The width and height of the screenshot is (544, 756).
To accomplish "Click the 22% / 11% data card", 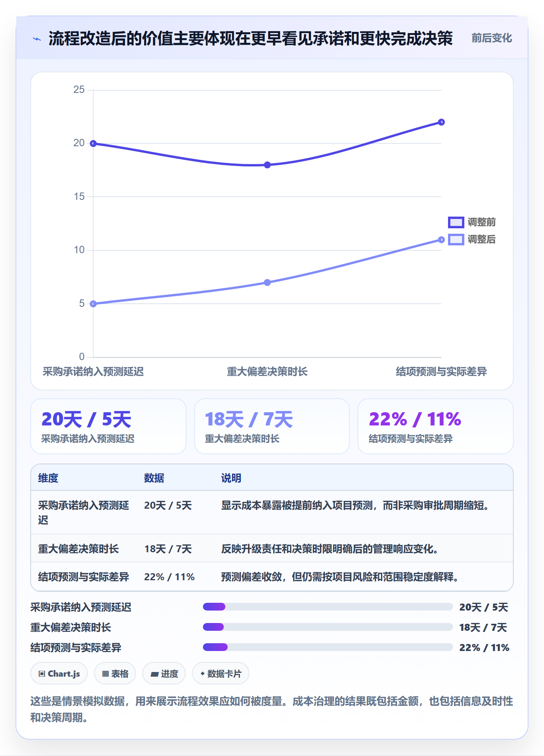I will (x=436, y=426).
